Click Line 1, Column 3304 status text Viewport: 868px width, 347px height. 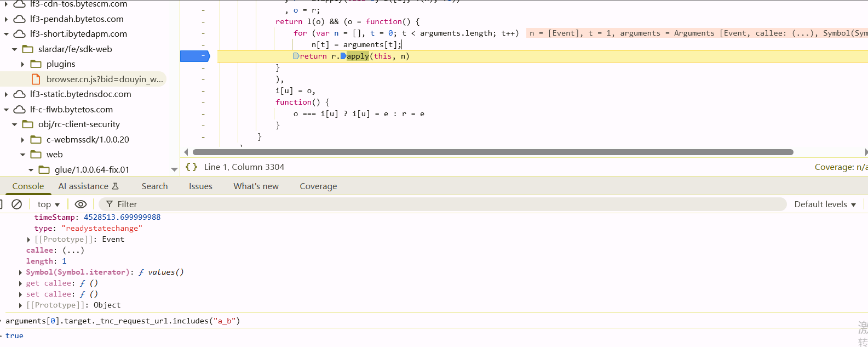point(244,167)
